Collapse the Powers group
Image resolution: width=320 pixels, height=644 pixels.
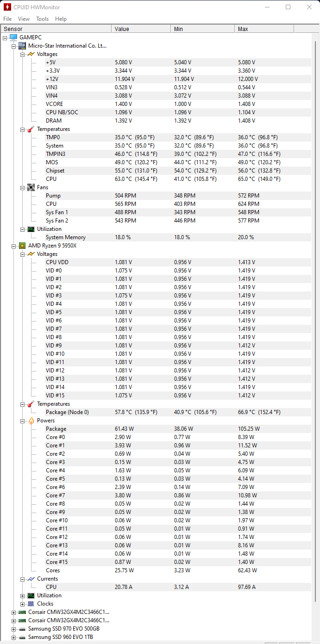pyautogui.click(x=22, y=421)
